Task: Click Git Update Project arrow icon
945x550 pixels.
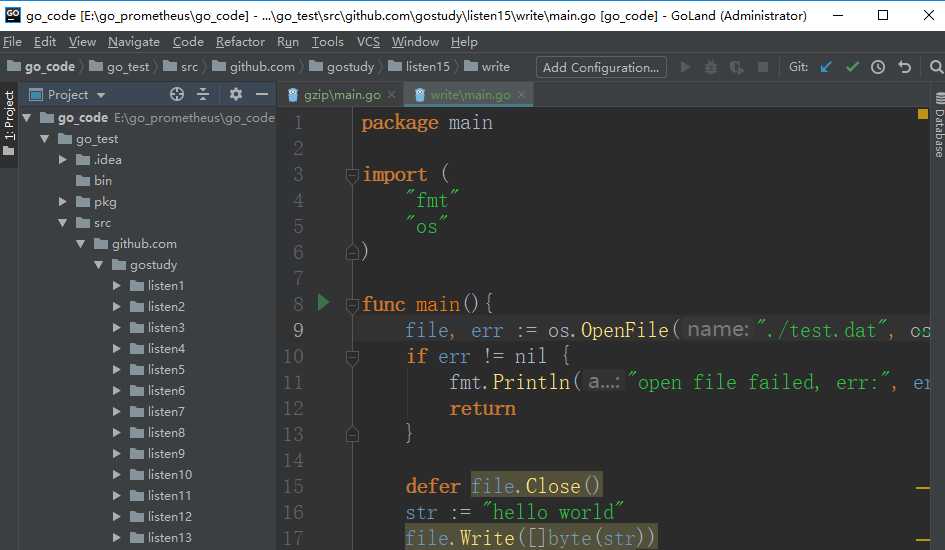Action: [826, 67]
